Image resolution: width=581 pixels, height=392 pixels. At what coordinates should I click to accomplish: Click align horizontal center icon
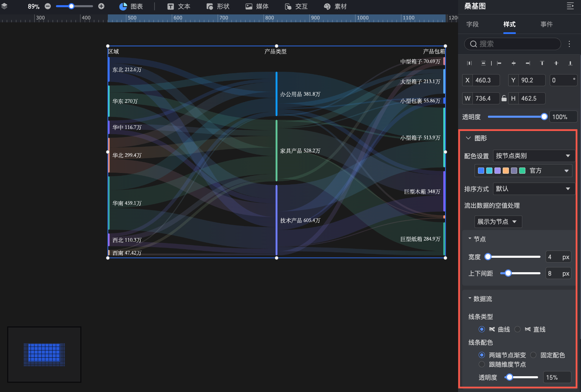click(514, 63)
